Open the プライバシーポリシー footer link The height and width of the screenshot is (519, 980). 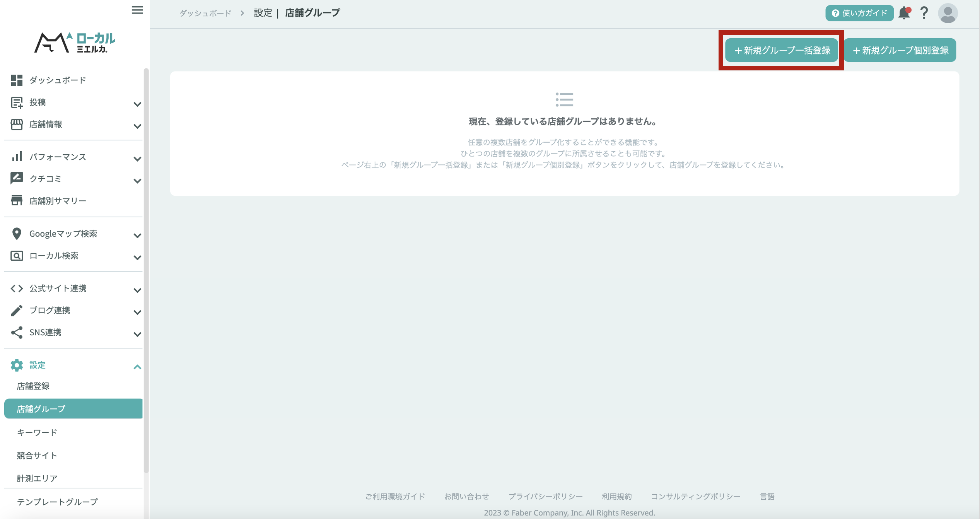click(545, 497)
